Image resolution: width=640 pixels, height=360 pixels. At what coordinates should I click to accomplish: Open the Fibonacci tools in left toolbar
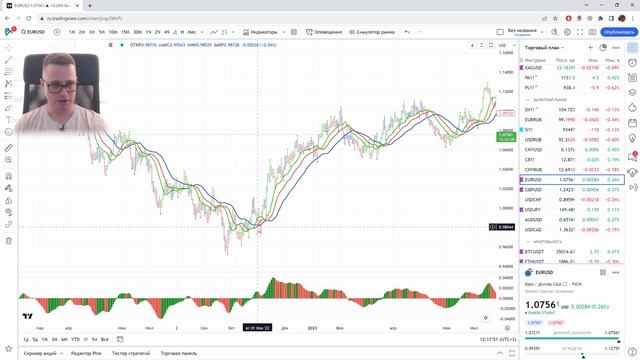pos(8,71)
